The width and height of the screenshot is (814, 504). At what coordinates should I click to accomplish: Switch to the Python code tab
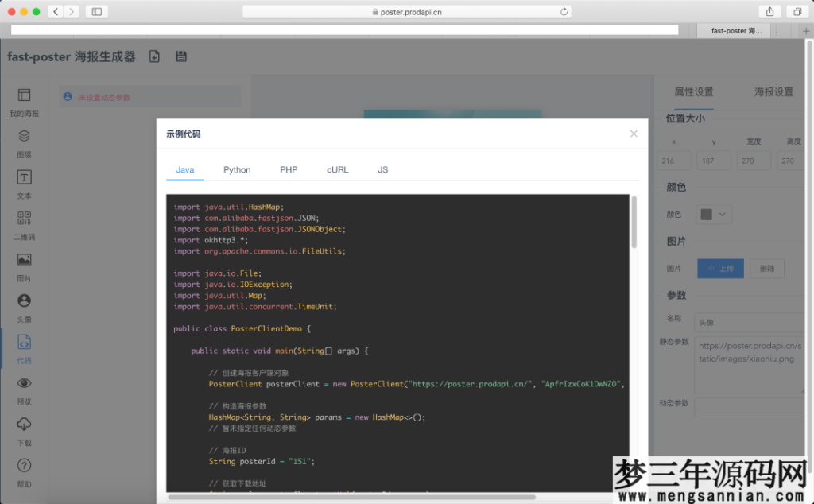237,169
